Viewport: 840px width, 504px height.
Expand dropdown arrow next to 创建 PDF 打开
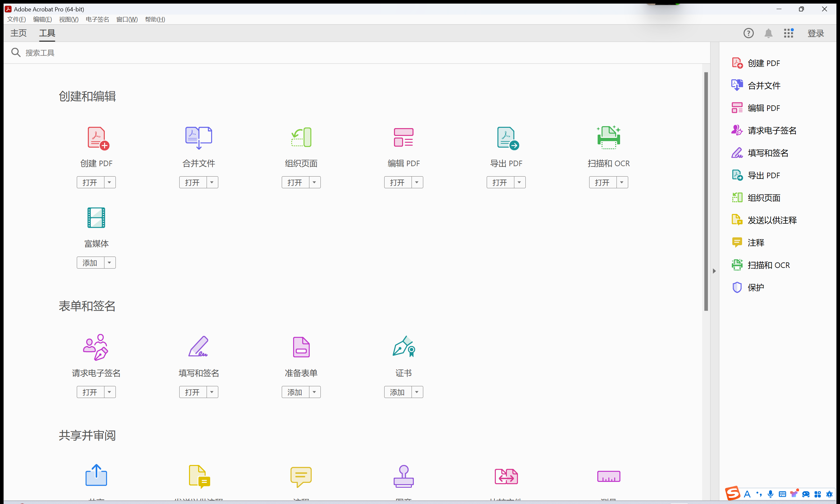coord(109,182)
